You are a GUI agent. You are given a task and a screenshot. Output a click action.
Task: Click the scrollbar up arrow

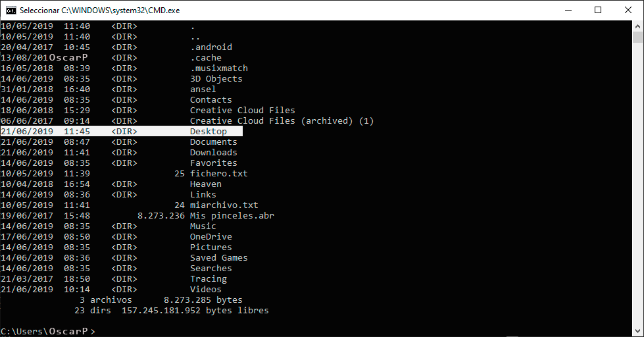(x=638, y=26)
